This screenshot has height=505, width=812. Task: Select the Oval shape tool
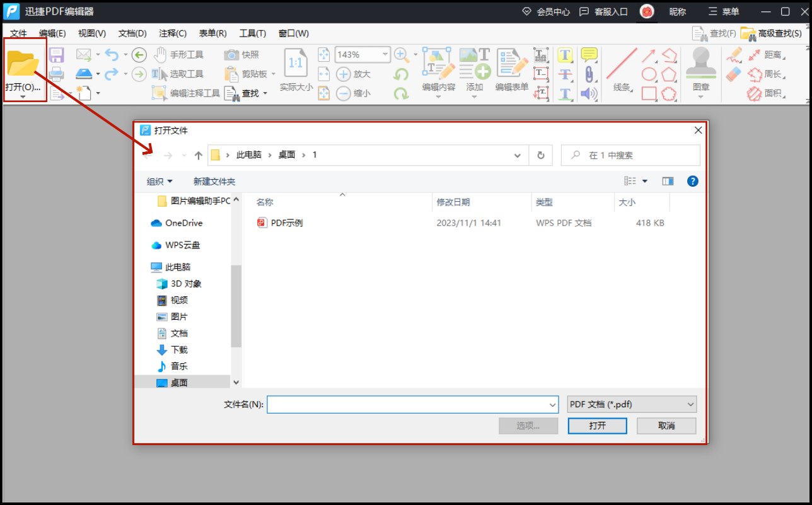(649, 74)
